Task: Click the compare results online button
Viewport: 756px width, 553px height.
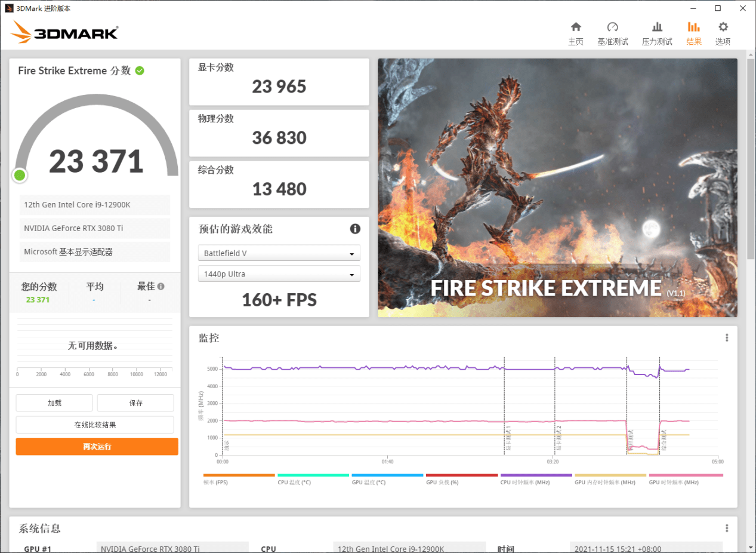Action: (95, 425)
